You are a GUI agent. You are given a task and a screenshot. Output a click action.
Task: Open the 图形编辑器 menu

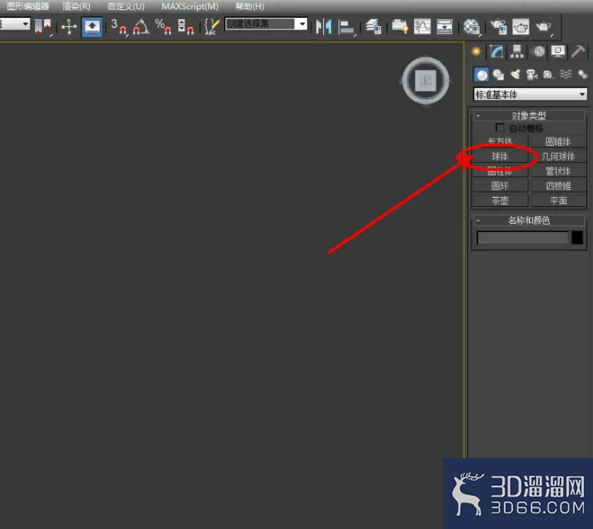pyautogui.click(x=28, y=6)
